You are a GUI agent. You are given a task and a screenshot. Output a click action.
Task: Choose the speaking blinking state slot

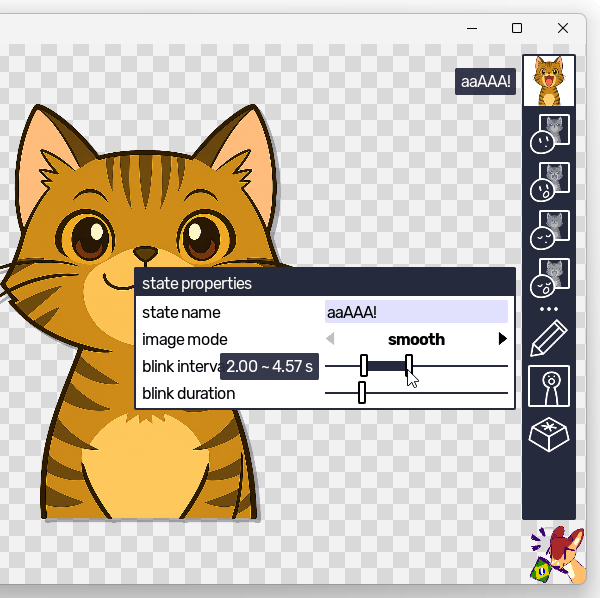pos(549,277)
